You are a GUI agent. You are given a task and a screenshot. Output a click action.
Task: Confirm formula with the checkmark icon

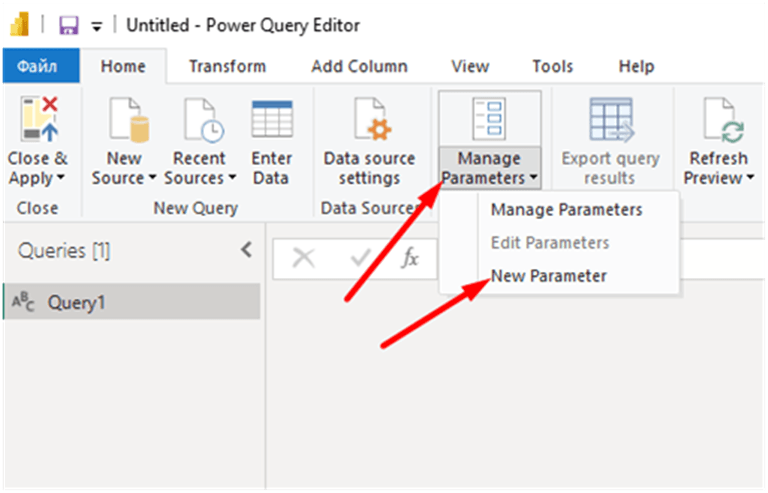pos(361,258)
